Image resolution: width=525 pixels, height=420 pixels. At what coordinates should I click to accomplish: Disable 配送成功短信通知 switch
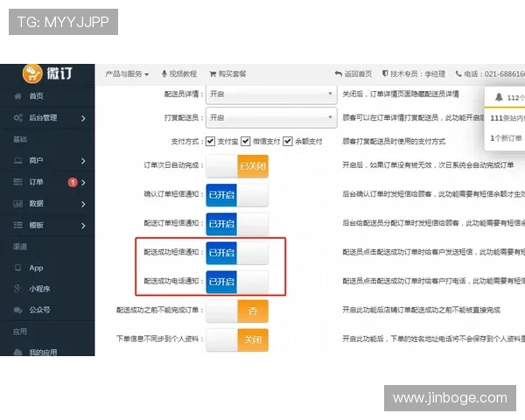(x=237, y=253)
